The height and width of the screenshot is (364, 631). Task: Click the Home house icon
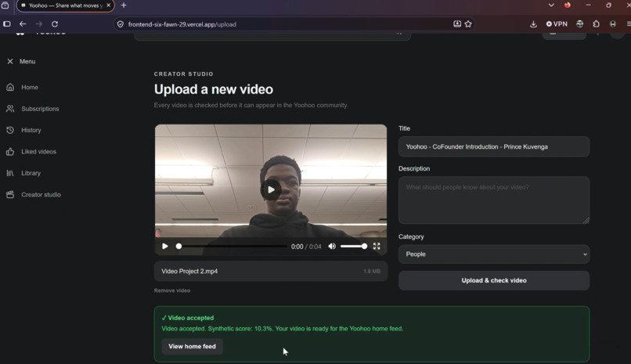tap(10, 87)
